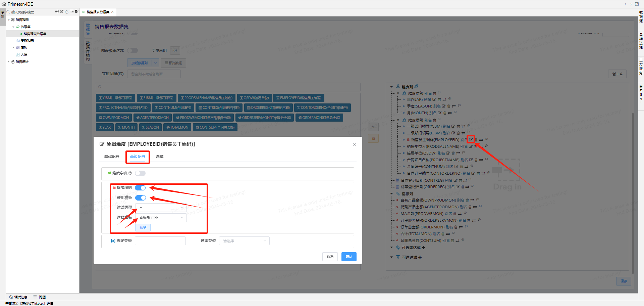The height and width of the screenshot is (306, 644).
Task: Select 大屏 in the resource tree
Action: 24,55
